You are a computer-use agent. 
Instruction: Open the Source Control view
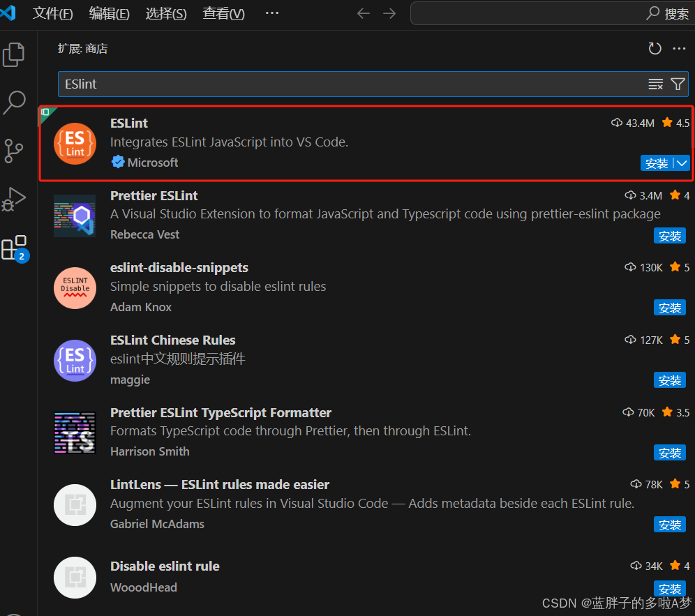13,151
